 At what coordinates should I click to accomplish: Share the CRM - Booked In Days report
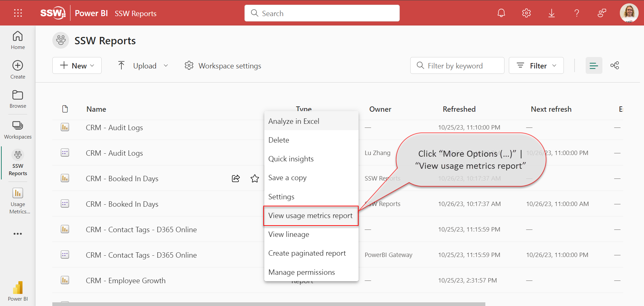pyautogui.click(x=236, y=178)
